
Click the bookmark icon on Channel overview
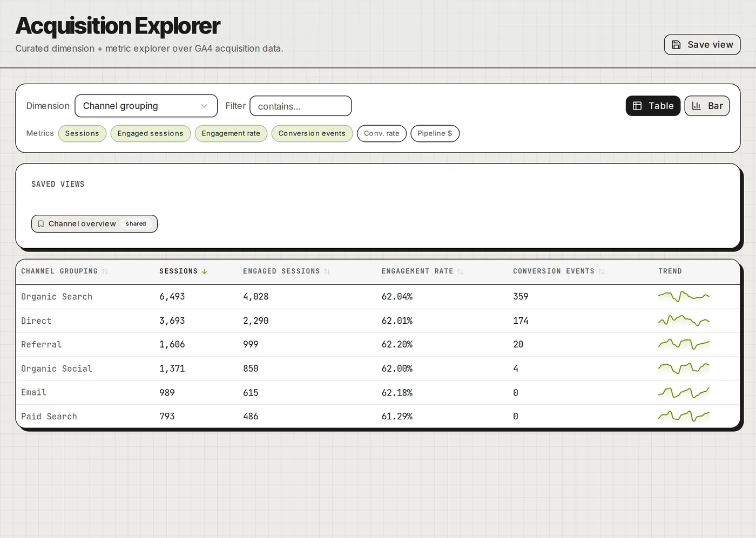click(40, 224)
